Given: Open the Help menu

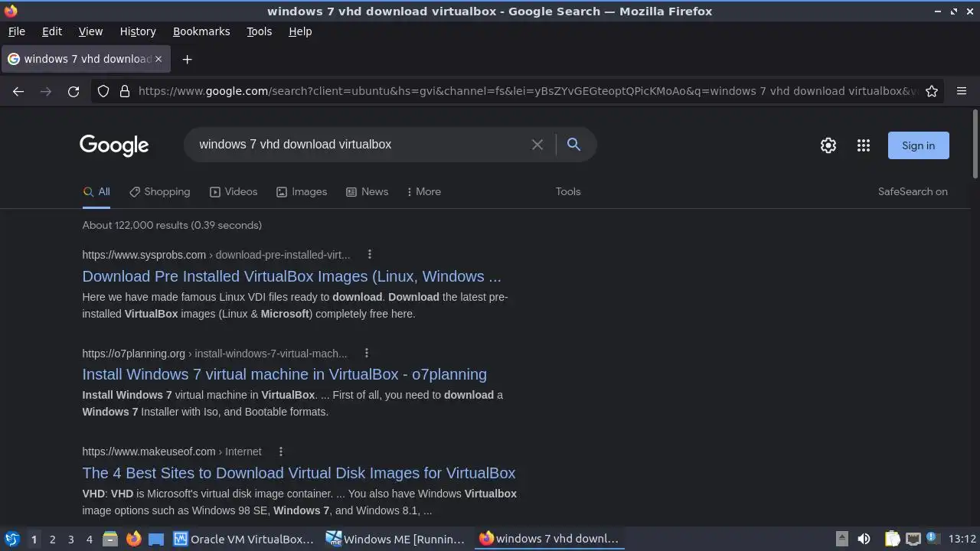Looking at the screenshot, I should click(300, 31).
